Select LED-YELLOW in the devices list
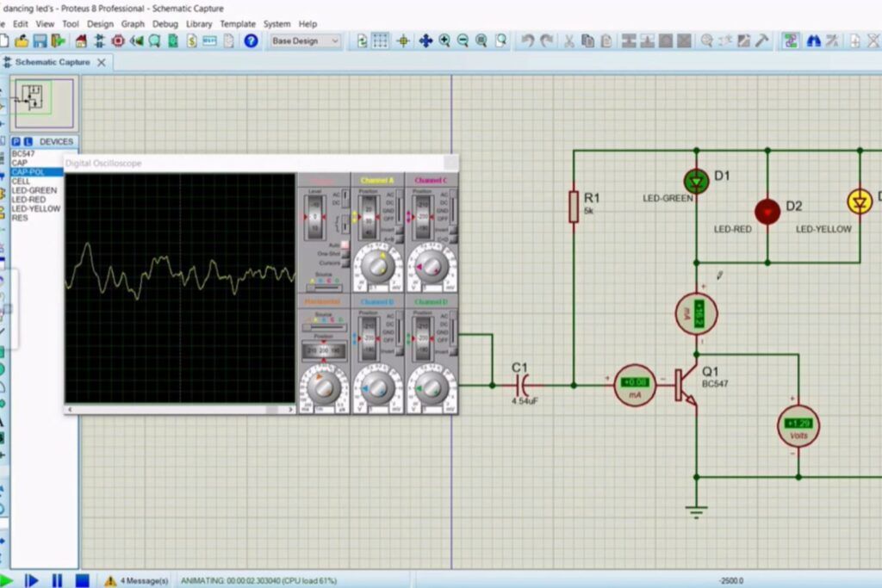 (x=36, y=208)
